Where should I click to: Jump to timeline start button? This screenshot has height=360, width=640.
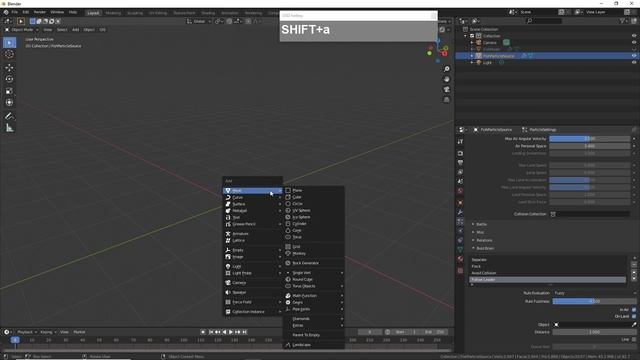211,332
